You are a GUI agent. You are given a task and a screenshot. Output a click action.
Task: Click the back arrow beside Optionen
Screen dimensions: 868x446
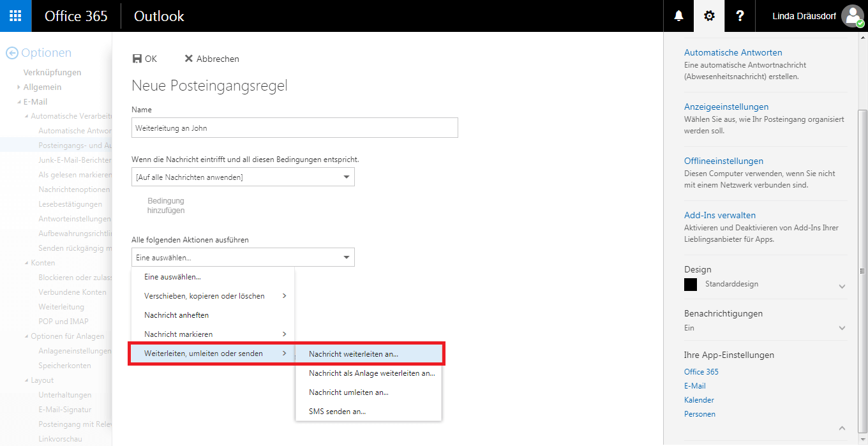click(11, 53)
